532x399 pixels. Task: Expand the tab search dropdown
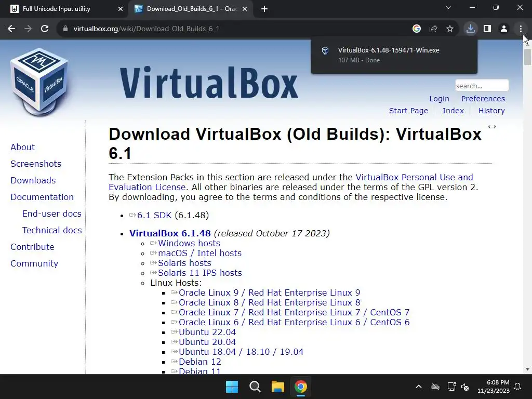coord(448,7)
